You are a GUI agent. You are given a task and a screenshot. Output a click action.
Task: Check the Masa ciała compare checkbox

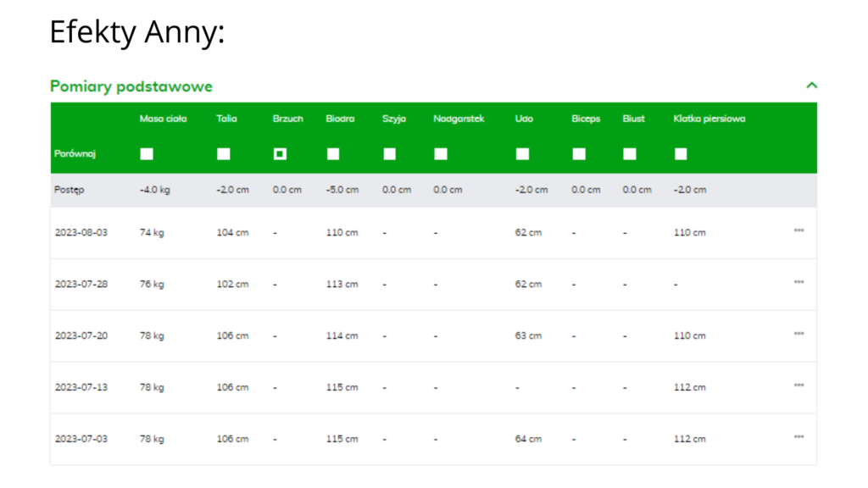tap(147, 154)
